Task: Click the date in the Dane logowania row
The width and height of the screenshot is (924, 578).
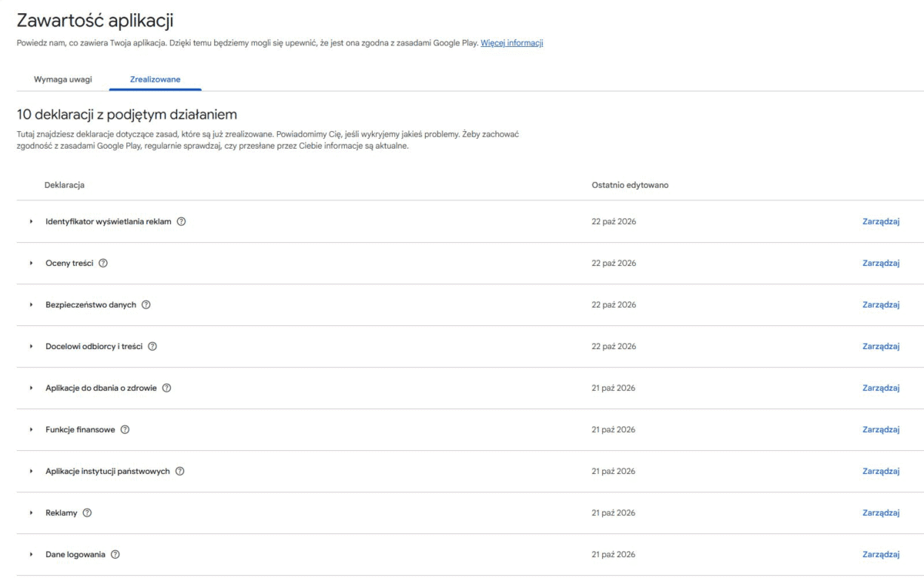Action: tap(614, 554)
